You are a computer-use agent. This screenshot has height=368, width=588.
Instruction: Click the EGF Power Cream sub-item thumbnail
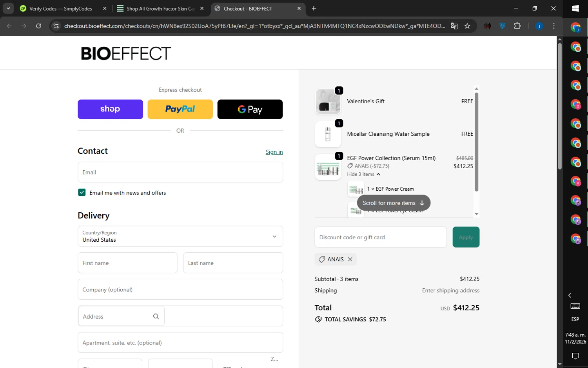pyautogui.click(x=356, y=189)
